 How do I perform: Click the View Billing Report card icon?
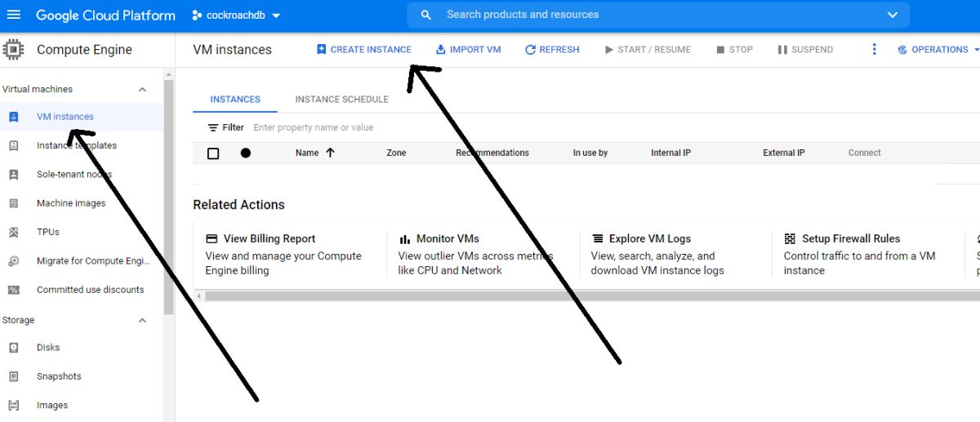click(212, 239)
